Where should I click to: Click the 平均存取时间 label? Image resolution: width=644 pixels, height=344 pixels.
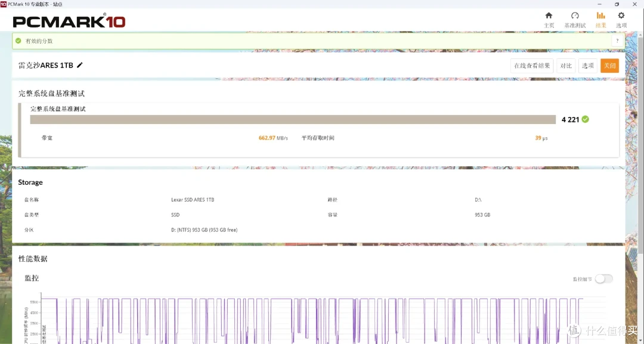318,138
